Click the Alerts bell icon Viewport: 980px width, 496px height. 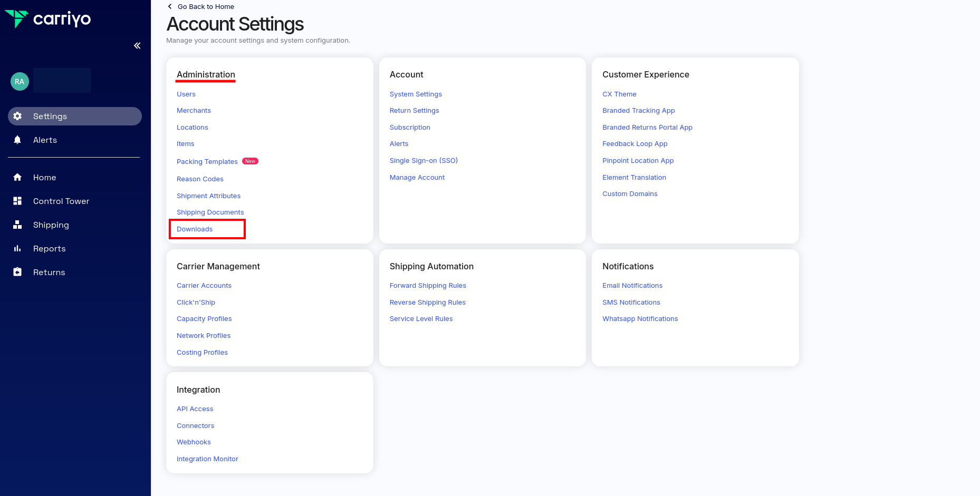[17, 140]
